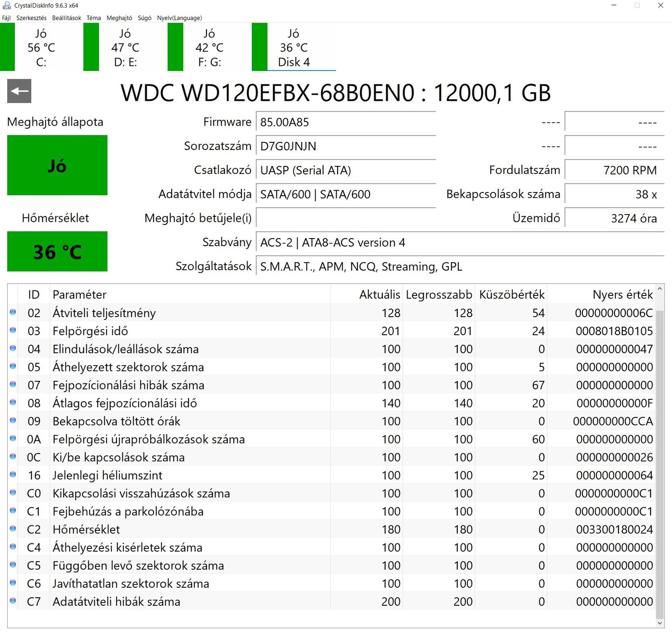Click status dot for Áthelyezési kísérletek száma

[x=13, y=547]
